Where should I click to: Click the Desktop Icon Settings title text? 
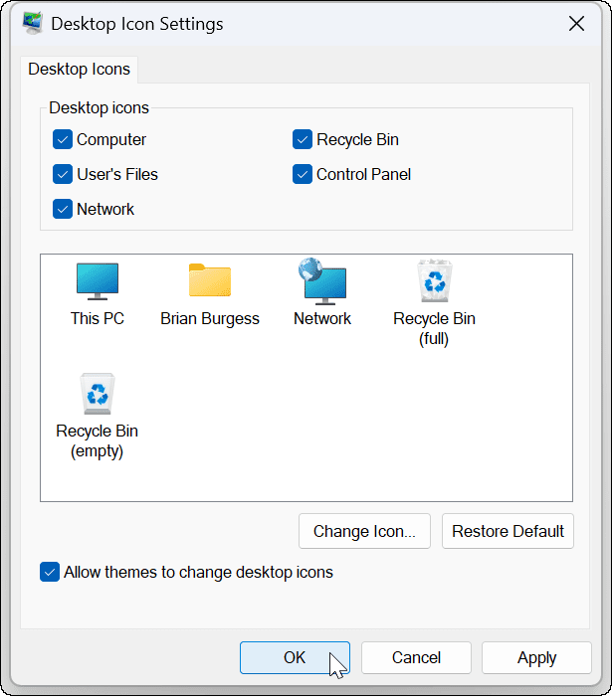tap(137, 24)
